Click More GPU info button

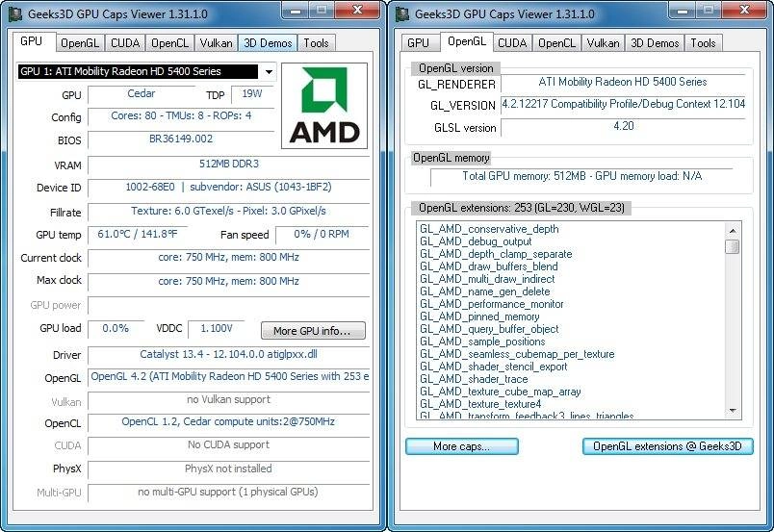coord(313,331)
